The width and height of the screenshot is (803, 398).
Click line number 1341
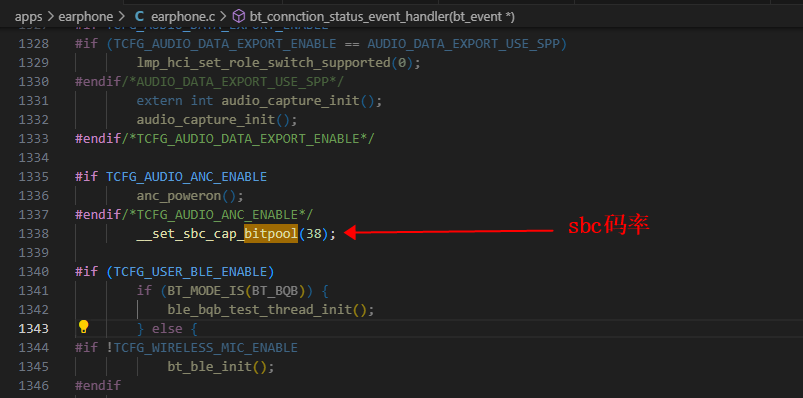[x=34, y=290]
